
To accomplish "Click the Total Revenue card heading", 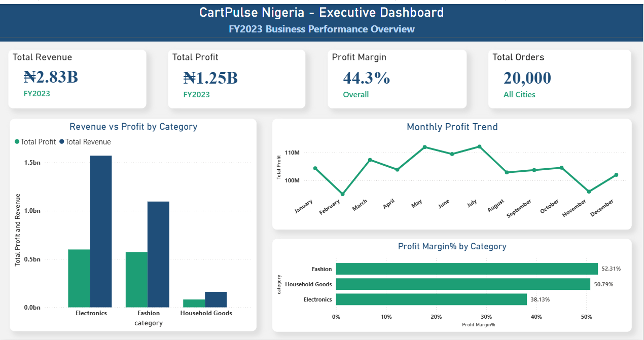I will pos(43,57).
